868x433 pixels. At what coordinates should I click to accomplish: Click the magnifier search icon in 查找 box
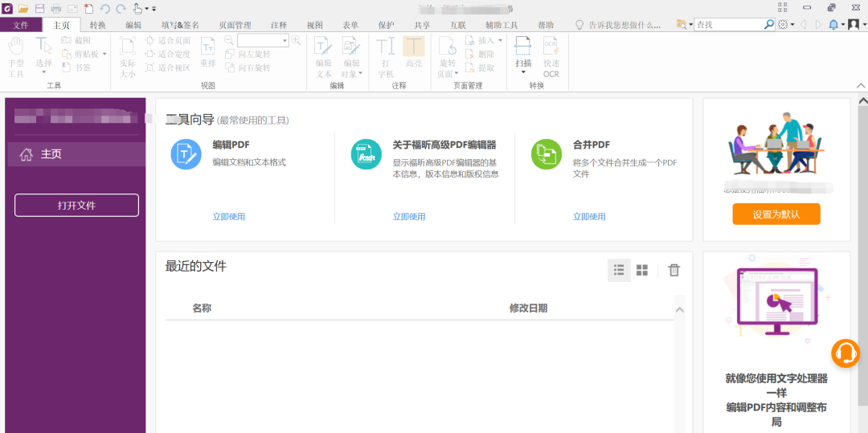click(769, 25)
